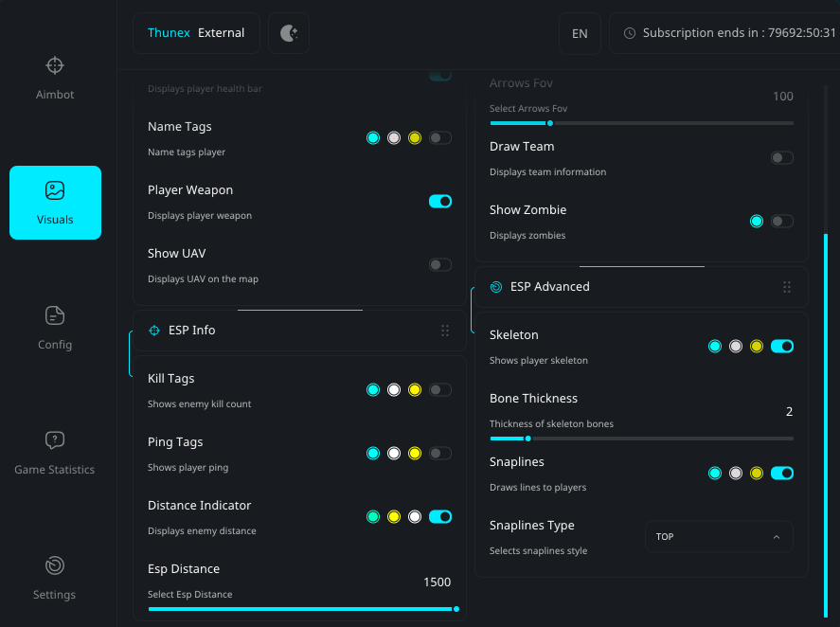Click the spiral icon next to ESP Advanced
The height and width of the screenshot is (627, 840).
[496, 287]
